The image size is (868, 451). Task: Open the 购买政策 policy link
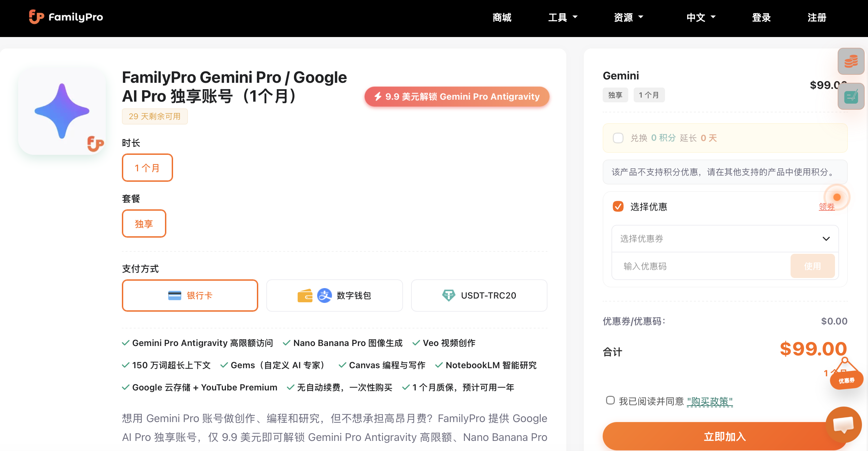tap(709, 401)
